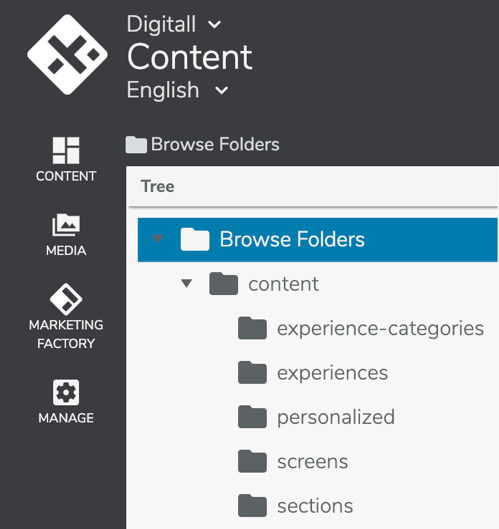Click the MARKETING FACTORY sidebar label

[x=66, y=334]
